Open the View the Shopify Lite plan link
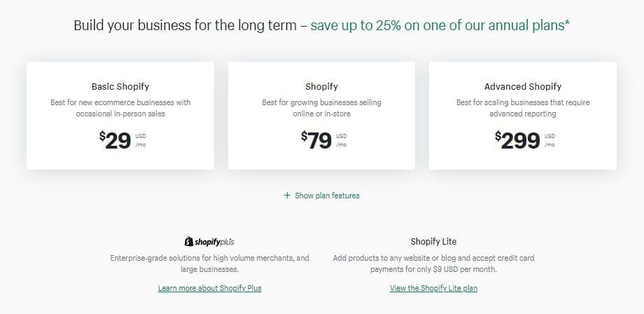This screenshot has height=314, width=644. click(433, 288)
